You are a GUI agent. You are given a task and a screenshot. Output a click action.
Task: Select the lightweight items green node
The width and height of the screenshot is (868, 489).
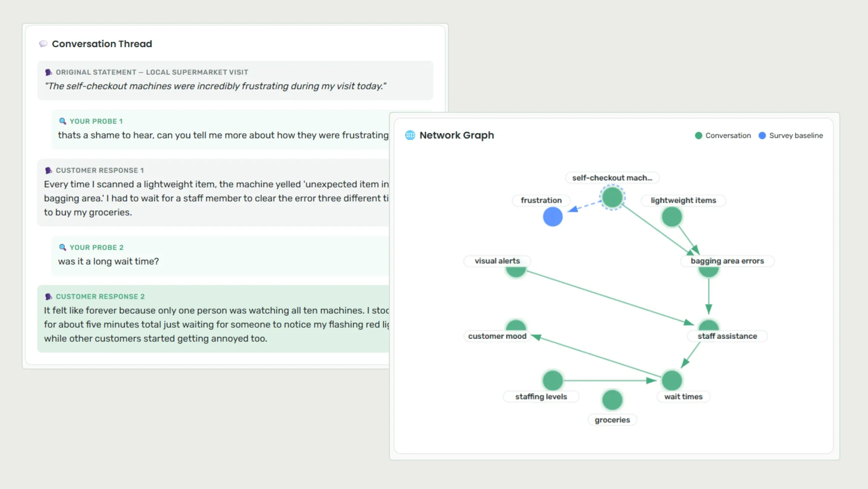(x=672, y=217)
